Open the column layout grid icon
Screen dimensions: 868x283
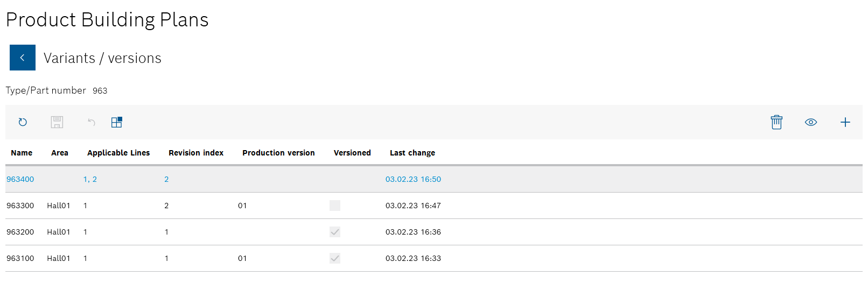(x=117, y=122)
